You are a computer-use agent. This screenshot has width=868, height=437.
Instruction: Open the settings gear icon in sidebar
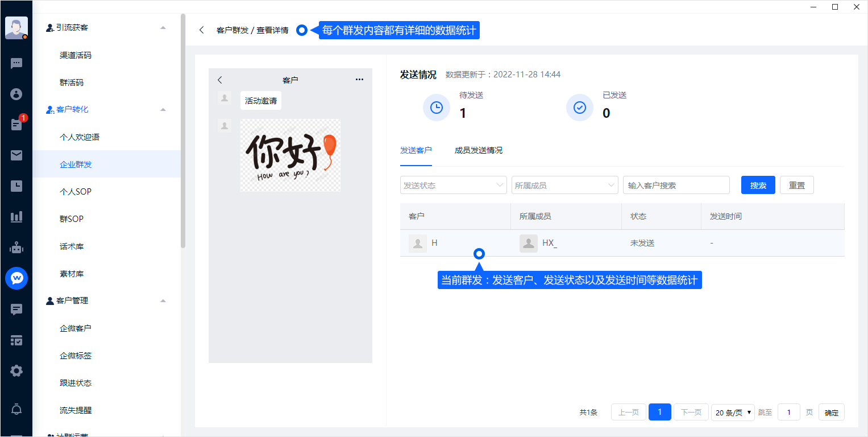tap(16, 371)
